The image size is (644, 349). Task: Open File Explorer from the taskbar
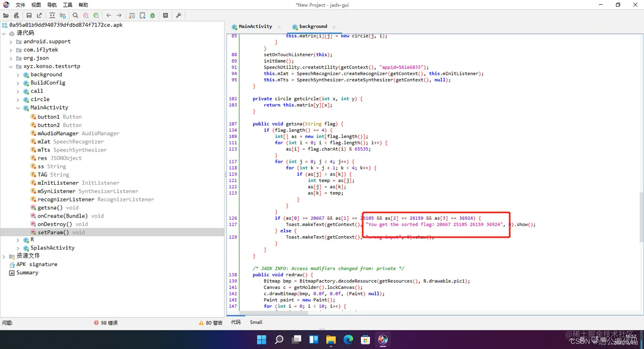pos(331,340)
